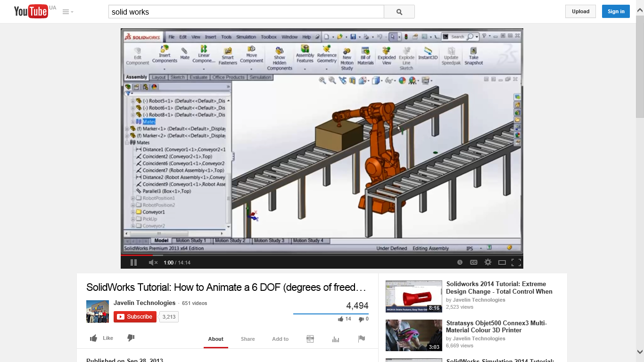Viewport: 644px width, 362px height.
Task: Click Reference Geometry in SolidWorks
Action: pos(327,54)
